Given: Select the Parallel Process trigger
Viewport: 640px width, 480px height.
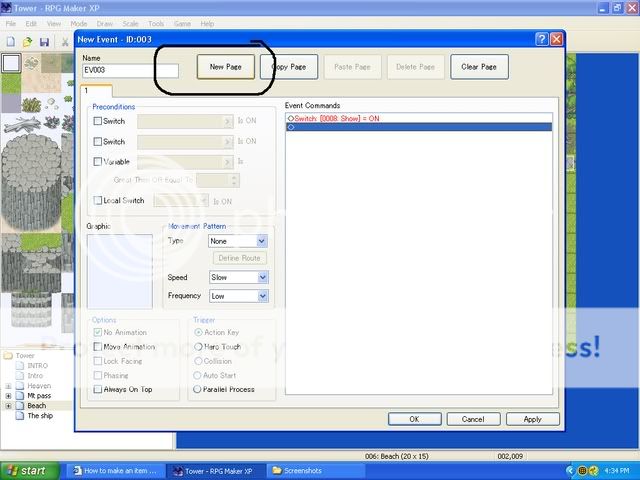Looking at the screenshot, I should tap(197, 389).
